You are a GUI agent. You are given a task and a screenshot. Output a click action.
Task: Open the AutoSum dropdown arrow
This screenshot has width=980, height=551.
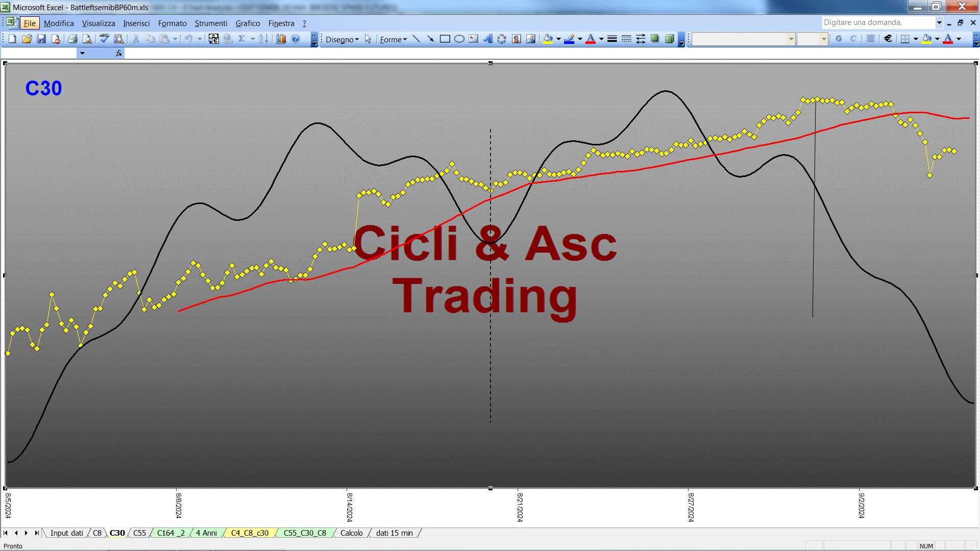click(x=253, y=39)
